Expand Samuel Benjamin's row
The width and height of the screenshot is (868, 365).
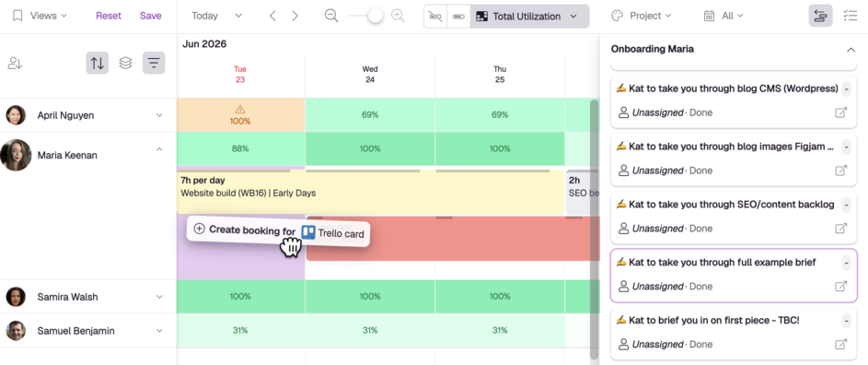coord(159,331)
